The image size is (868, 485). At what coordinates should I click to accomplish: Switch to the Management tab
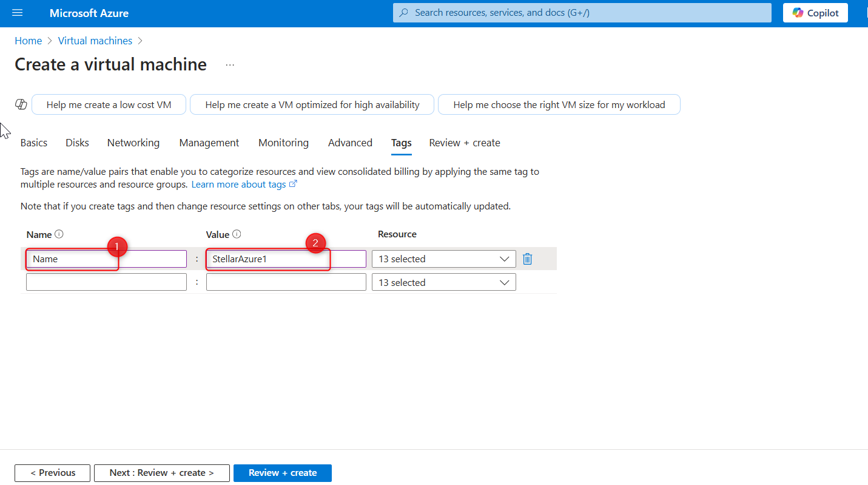click(209, 143)
